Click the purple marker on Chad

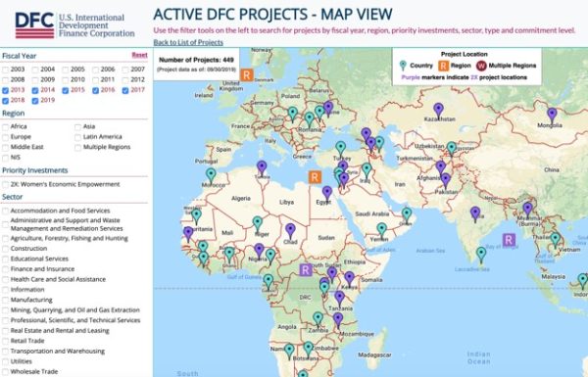click(290, 231)
